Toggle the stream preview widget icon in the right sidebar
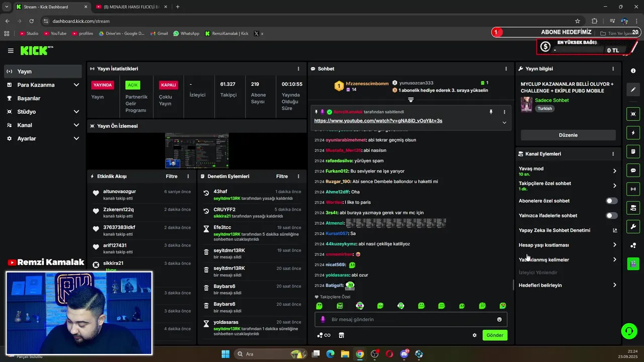 (633, 114)
